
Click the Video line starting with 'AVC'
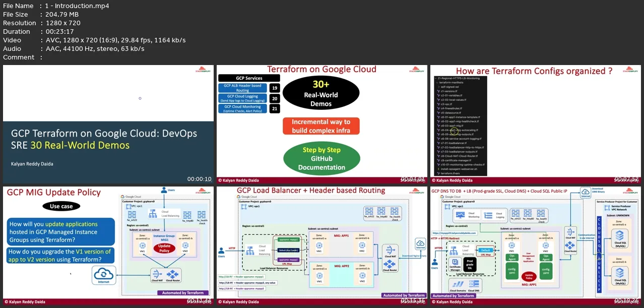(115, 40)
